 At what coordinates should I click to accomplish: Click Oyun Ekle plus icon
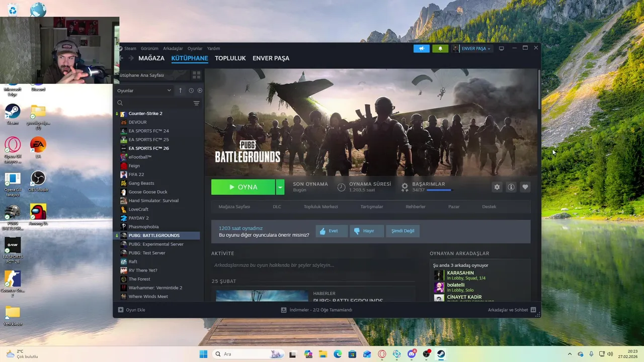120,310
